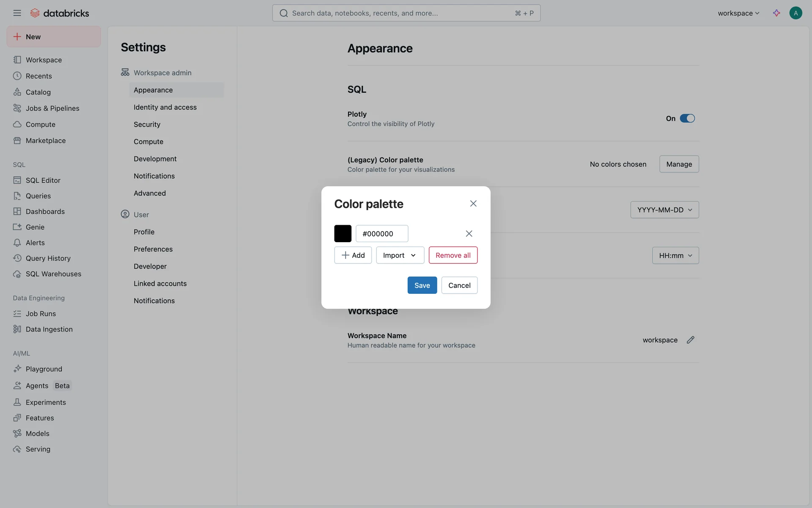Click the hamburger menu icon
Screen dimensions: 812x508
pos(17,13)
